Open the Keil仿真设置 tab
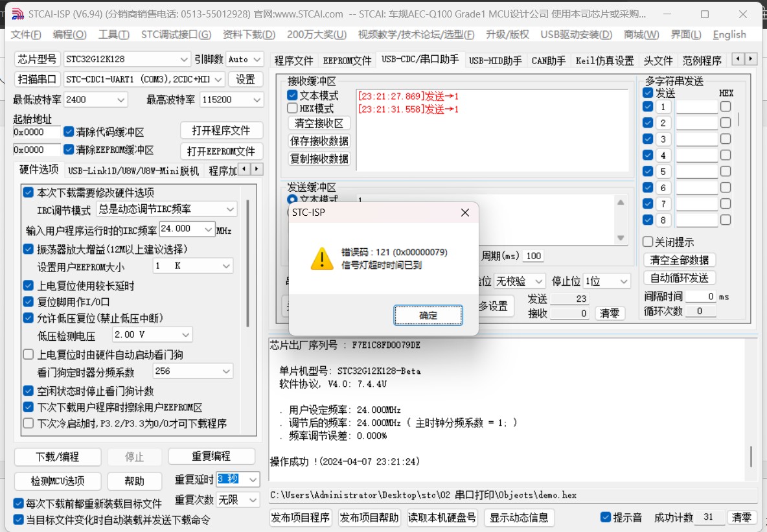Viewport: 767px width, 532px height. pyautogui.click(x=604, y=61)
